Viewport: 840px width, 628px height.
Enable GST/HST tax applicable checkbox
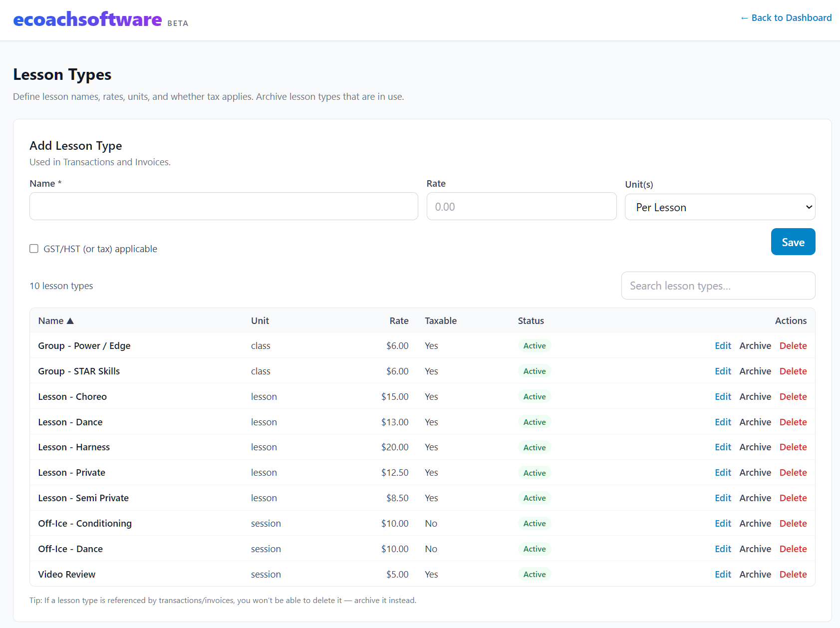click(x=34, y=249)
